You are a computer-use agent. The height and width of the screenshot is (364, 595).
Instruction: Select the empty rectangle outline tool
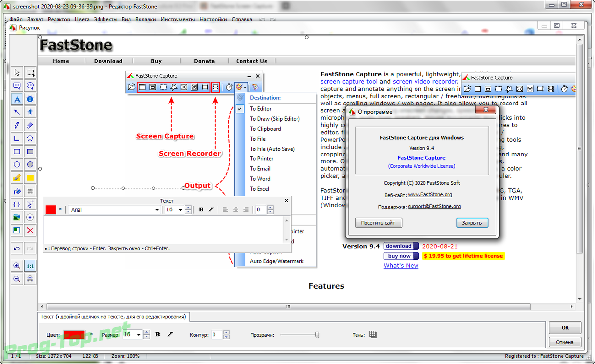(17, 152)
